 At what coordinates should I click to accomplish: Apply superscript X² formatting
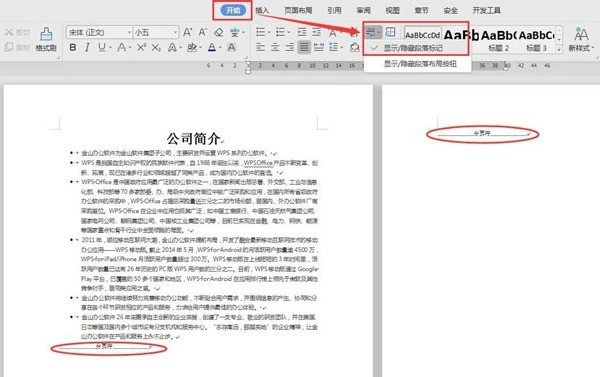point(141,47)
